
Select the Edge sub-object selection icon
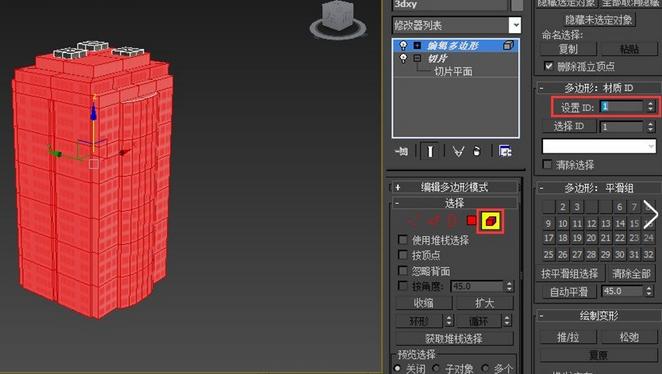(434, 220)
